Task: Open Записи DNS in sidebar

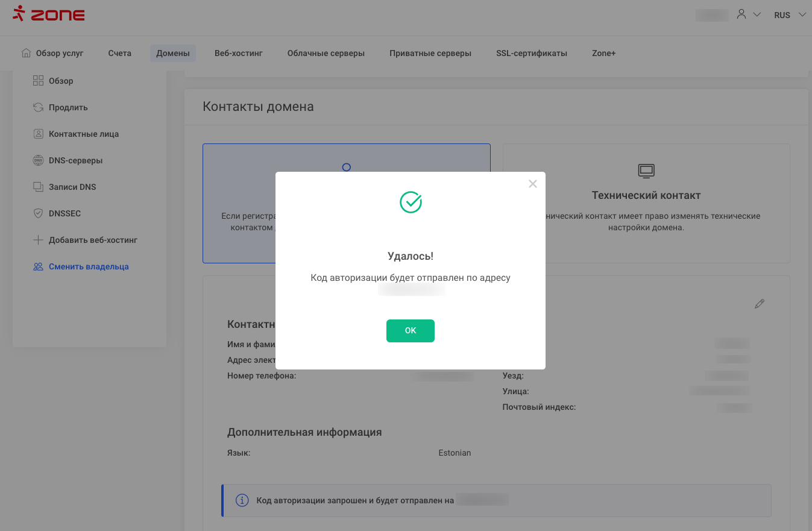Action: pos(72,187)
